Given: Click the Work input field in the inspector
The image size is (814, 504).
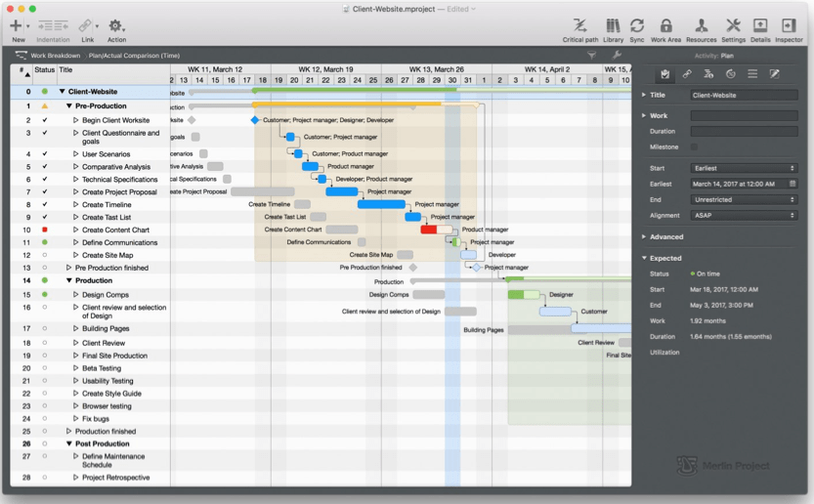Looking at the screenshot, I should point(744,116).
